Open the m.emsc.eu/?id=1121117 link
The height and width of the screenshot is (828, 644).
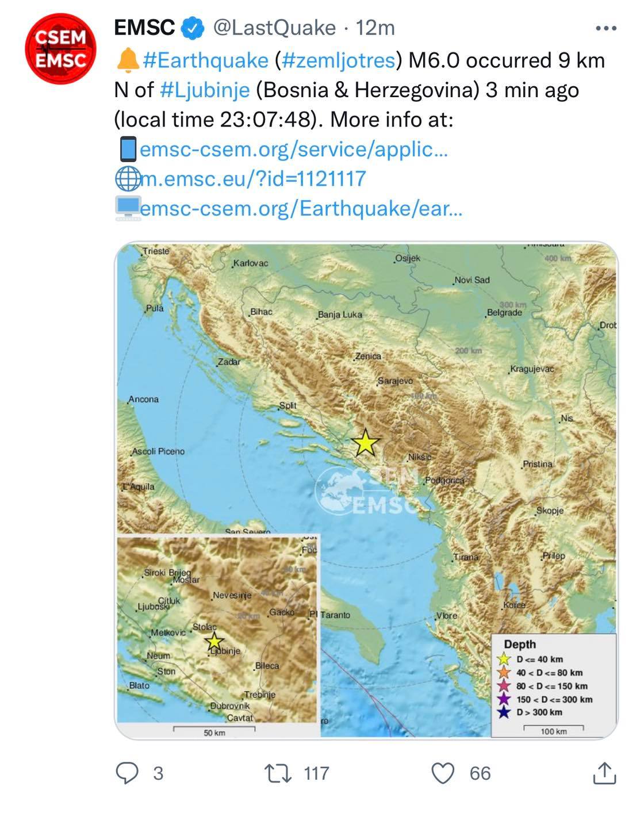click(253, 178)
